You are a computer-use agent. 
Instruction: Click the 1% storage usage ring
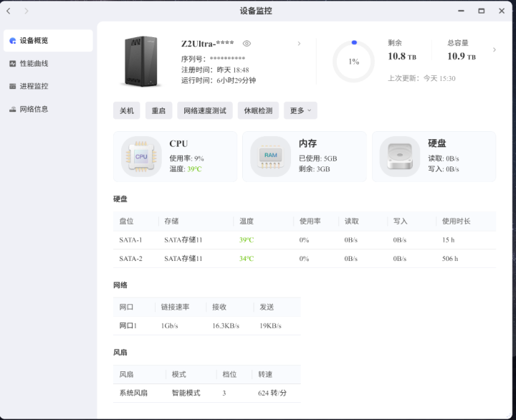tap(353, 62)
